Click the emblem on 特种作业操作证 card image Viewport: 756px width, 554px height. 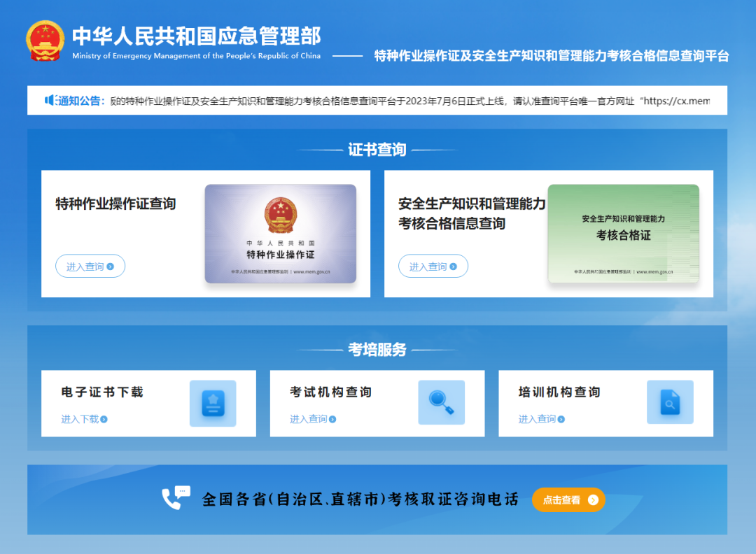tap(281, 215)
